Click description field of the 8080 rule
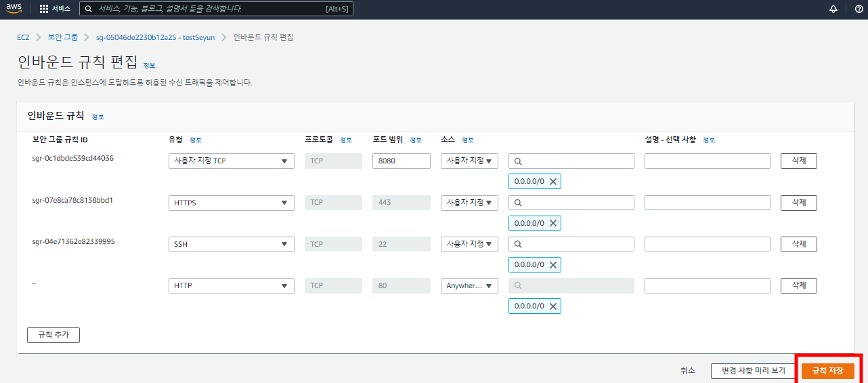 (x=708, y=161)
